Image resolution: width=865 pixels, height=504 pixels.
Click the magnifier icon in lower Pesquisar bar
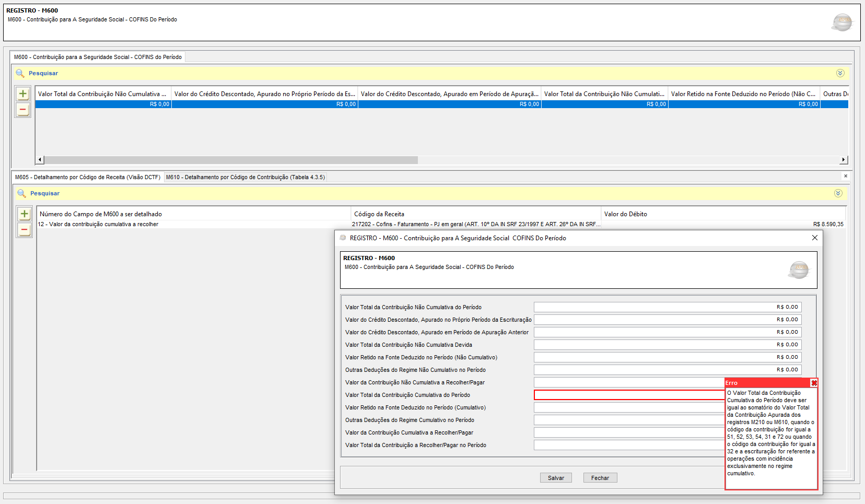[21, 194]
